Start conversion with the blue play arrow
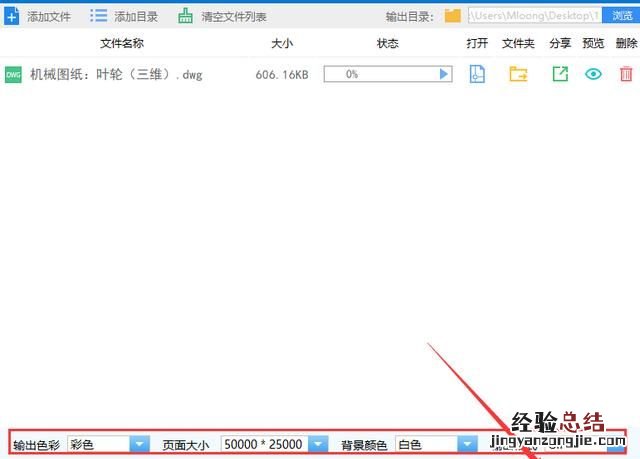This screenshot has width=640, height=459. pyautogui.click(x=444, y=74)
